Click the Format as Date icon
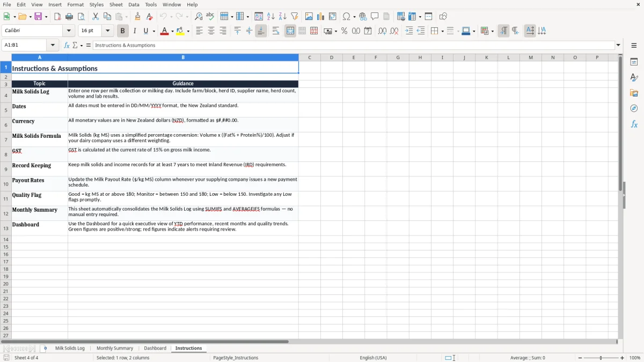644x362 pixels. [x=368, y=31]
